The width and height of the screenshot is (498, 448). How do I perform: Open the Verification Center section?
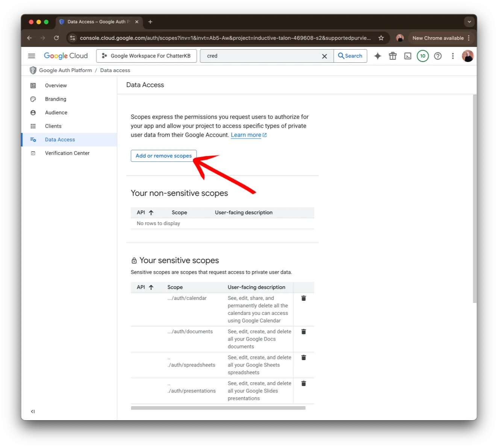(x=69, y=153)
